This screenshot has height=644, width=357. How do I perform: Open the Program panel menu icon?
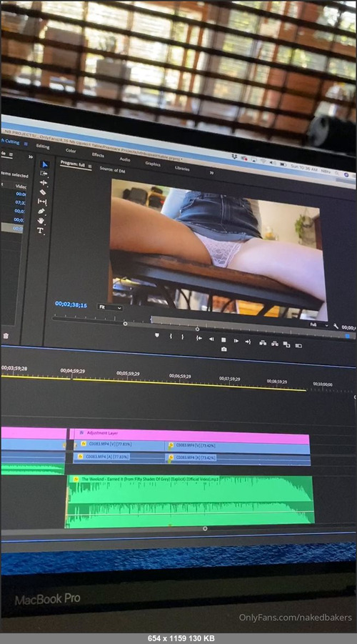90,167
